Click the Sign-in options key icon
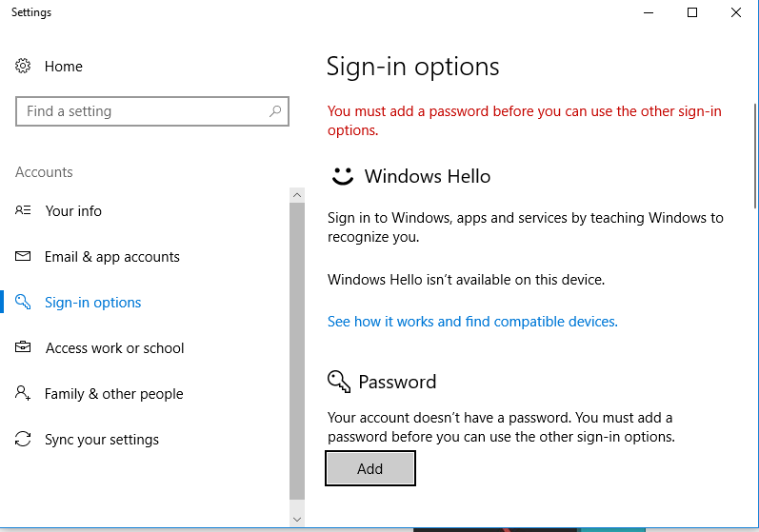Image resolution: width=759 pixels, height=532 pixels. point(23,303)
